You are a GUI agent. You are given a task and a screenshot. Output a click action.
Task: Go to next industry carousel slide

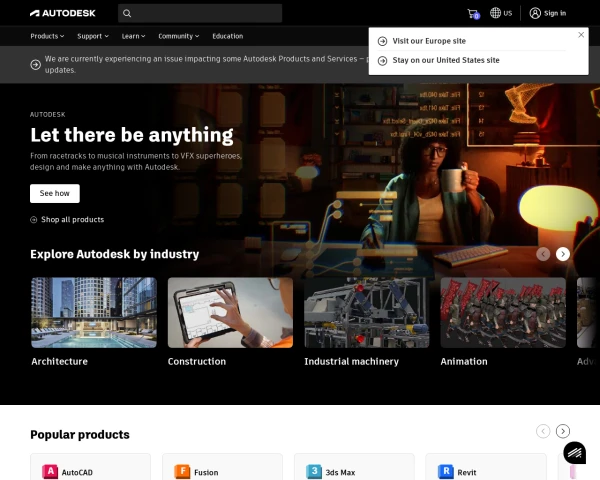562,254
